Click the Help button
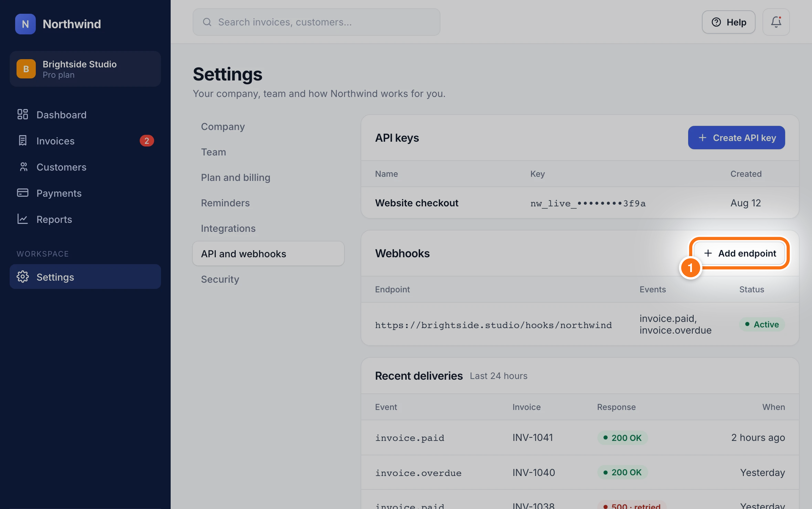Screen dimensions: 812x509 [729, 22]
